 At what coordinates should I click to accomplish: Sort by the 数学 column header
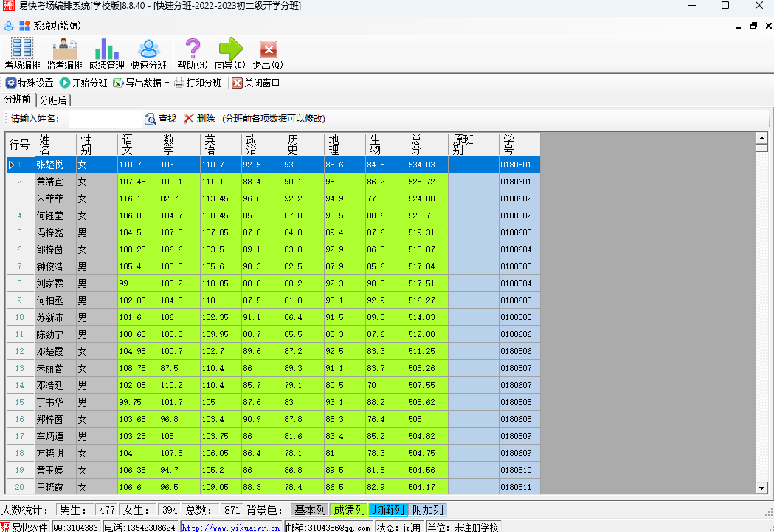(180, 145)
